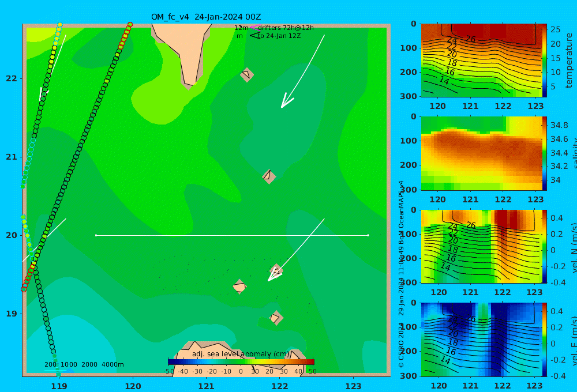Click longitude tick label 123 on main map

(354, 386)
